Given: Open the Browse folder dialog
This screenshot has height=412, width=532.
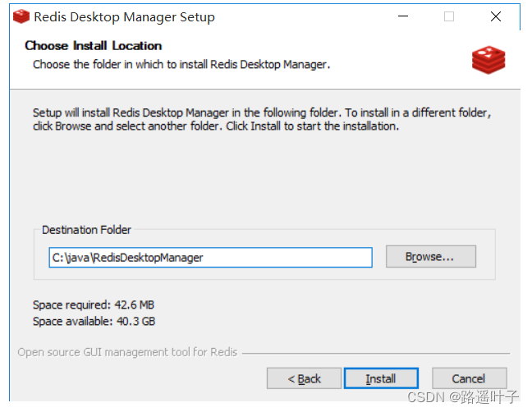Looking at the screenshot, I should coord(431,257).
